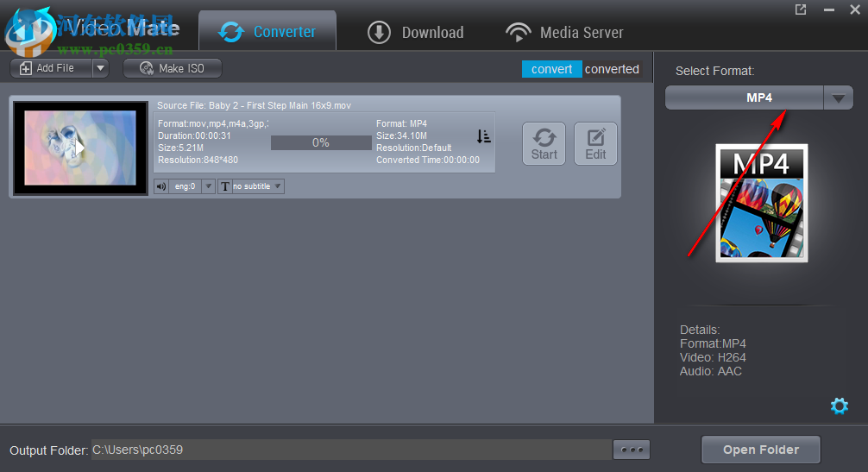This screenshot has height=472, width=868.
Task: Switch to the Converter tab
Action: [267, 31]
